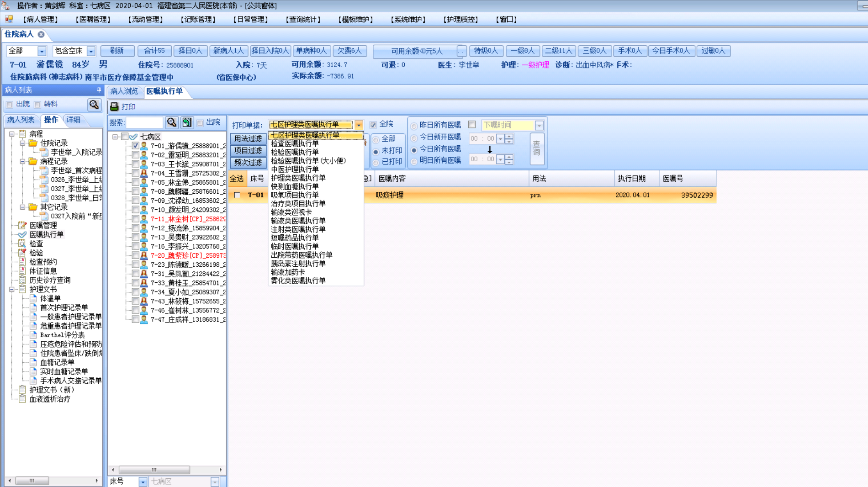Click the 刷新 button
The image size is (868, 487).
pyautogui.click(x=117, y=51)
